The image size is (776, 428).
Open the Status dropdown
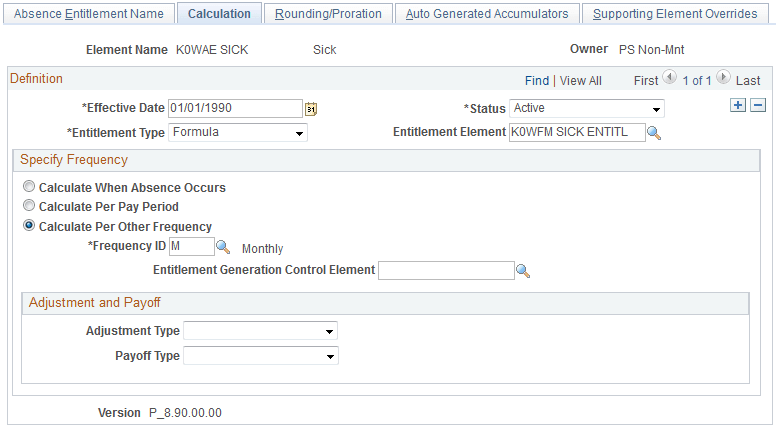pyautogui.click(x=587, y=108)
